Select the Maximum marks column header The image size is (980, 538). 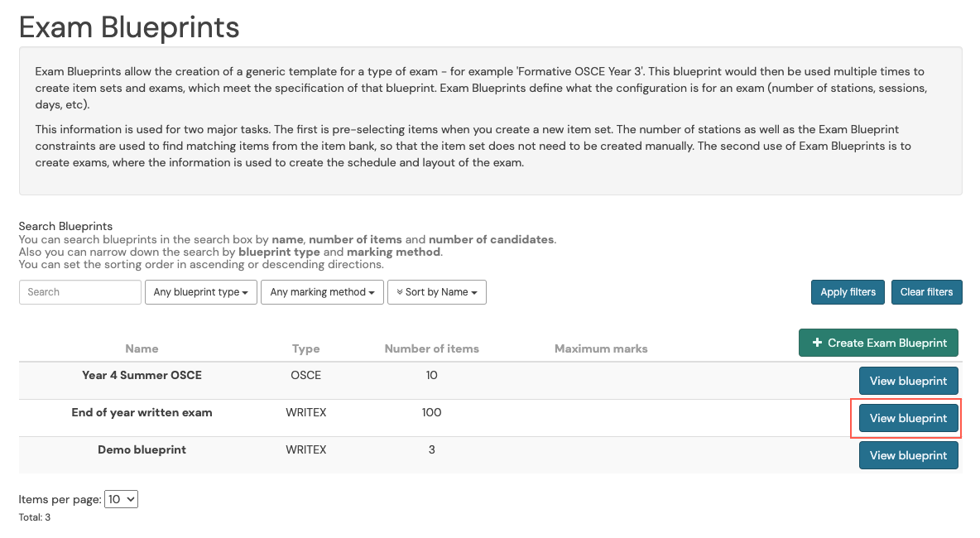[x=601, y=348]
